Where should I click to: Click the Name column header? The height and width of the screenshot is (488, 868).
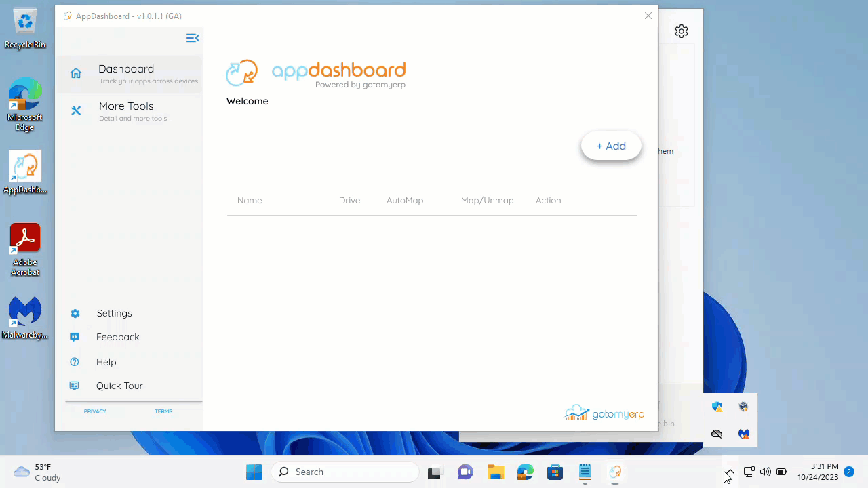click(x=250, y=201)
